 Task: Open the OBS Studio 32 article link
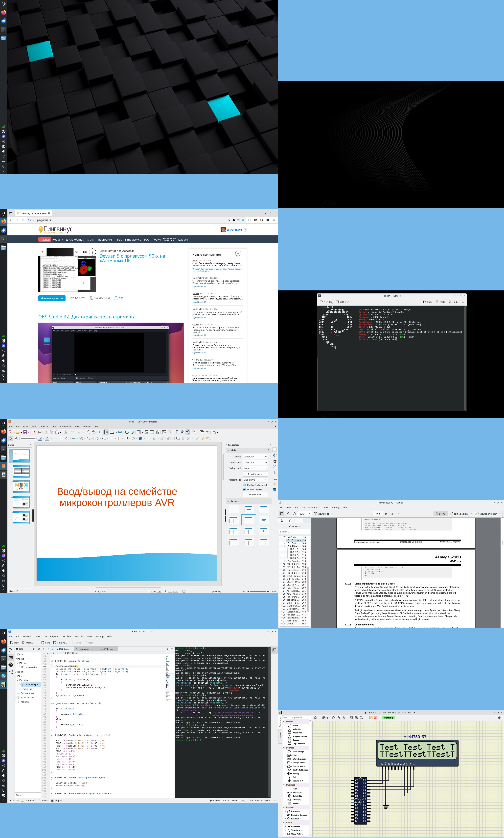point(87,317)
